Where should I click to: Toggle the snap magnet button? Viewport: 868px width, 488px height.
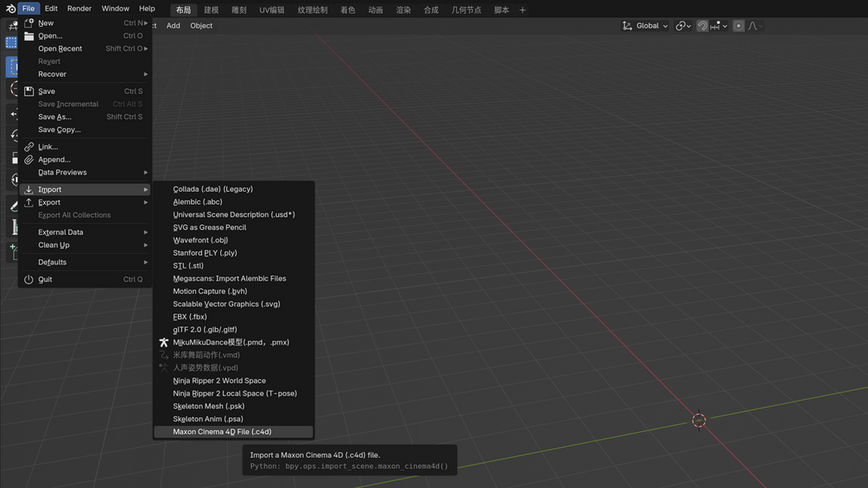[x=702, y=26]
